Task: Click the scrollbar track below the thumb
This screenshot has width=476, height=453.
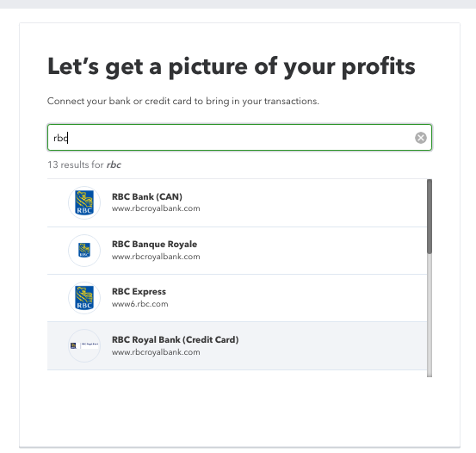Action: click(430, 314)
